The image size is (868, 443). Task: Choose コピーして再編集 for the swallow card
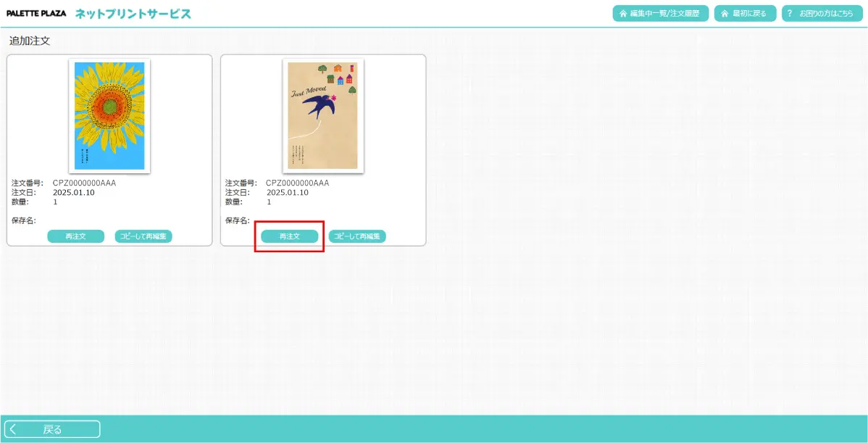[357, 236]
